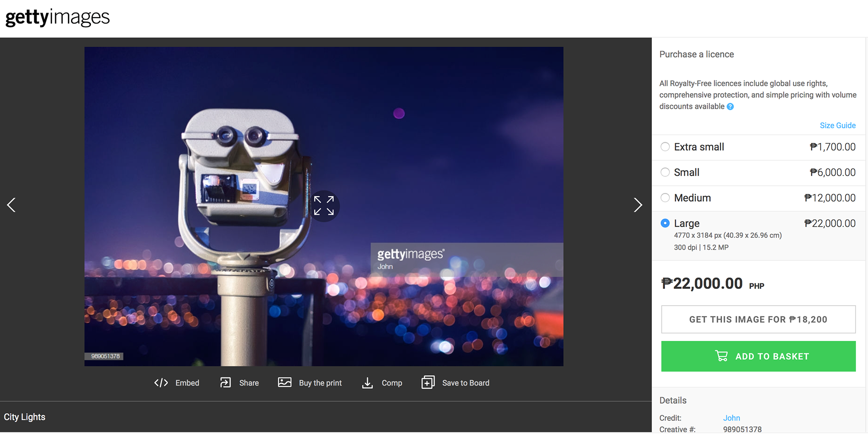
Task: Click the Embed code icon
Action: tap(161, 383)
